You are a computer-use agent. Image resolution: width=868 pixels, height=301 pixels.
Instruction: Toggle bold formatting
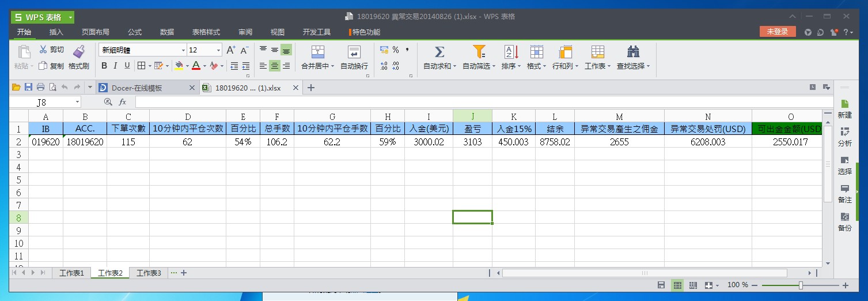click(x=104, y=66)
